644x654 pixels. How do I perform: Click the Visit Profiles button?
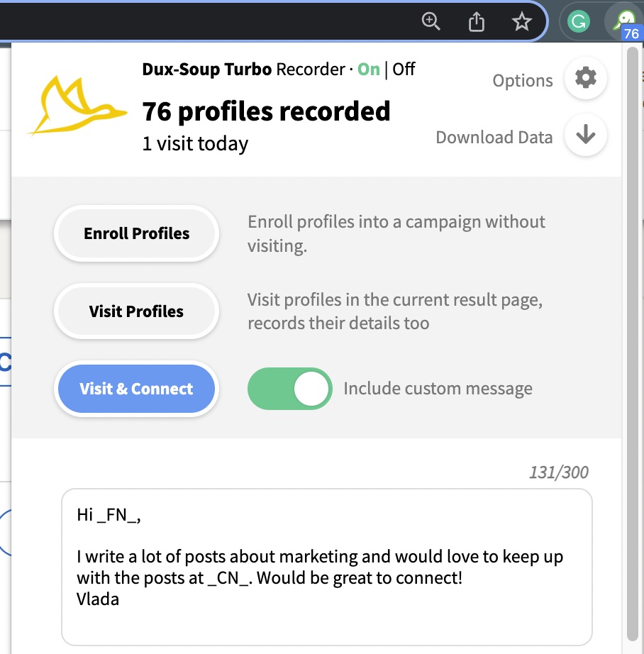coord(136,311)
